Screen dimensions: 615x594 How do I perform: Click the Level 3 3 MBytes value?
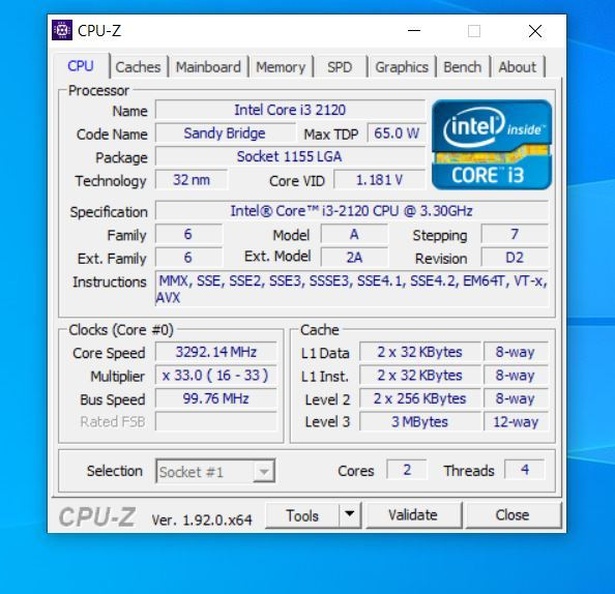click(420, 422)
